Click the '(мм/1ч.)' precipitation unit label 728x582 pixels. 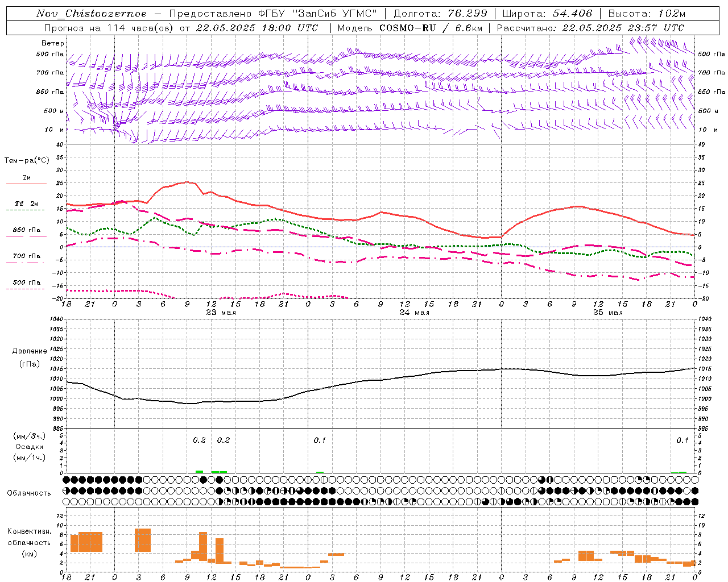tap(30, 458)
